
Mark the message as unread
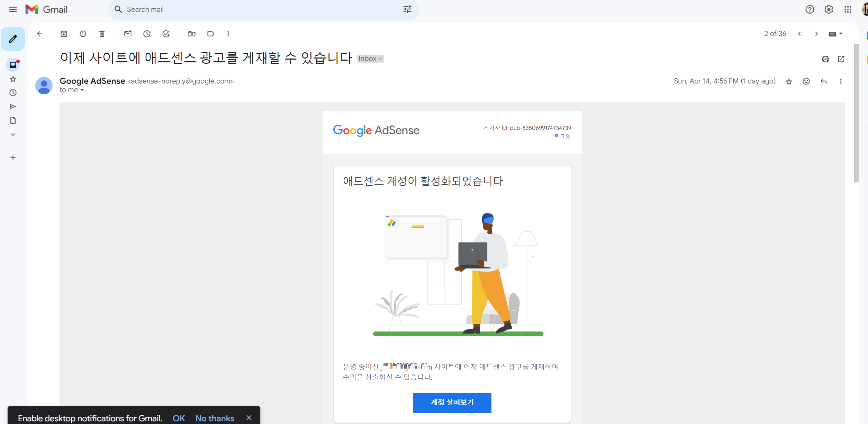128,34
